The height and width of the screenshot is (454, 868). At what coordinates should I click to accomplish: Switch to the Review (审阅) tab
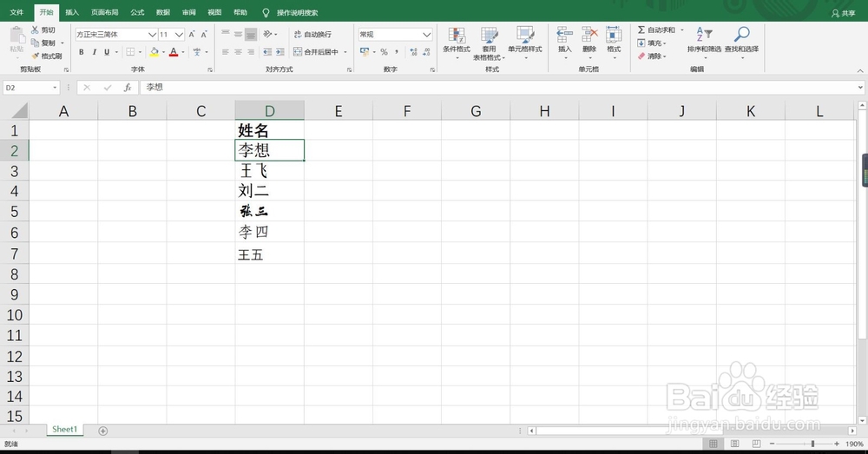(x=188, y=12)
